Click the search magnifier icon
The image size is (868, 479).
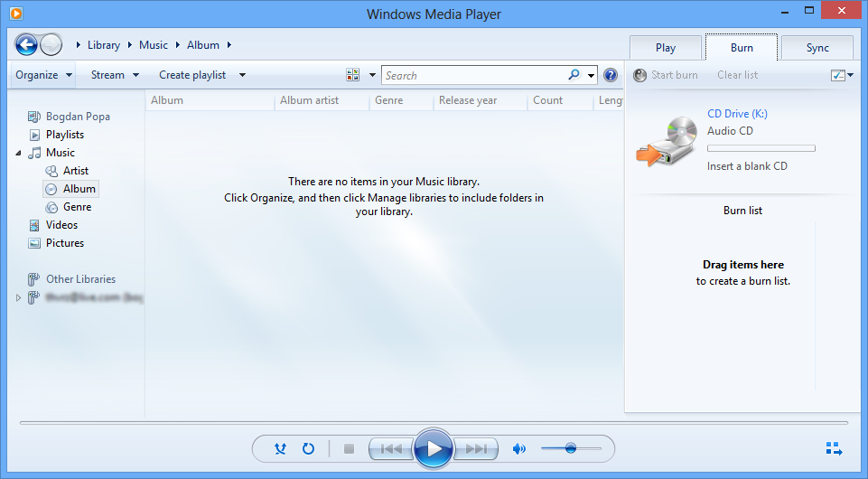(574, 74)
